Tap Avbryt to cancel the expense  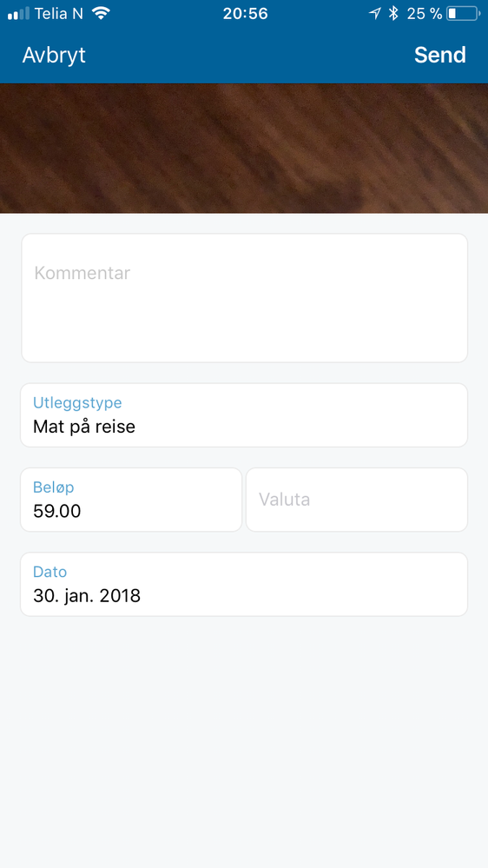click(x=54, y=56)
